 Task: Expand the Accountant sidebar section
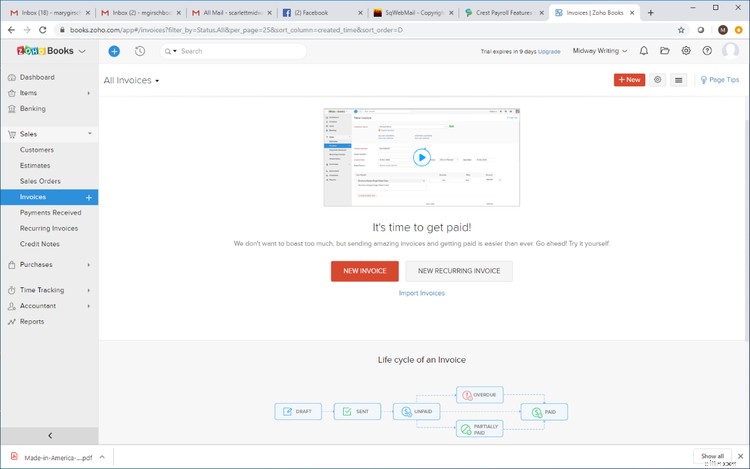88,306
